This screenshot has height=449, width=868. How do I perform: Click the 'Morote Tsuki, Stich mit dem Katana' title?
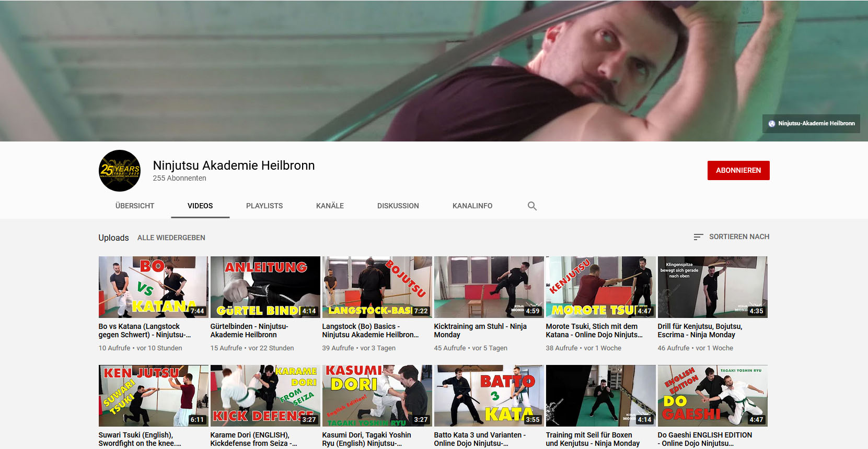click(x=594, y=330)
